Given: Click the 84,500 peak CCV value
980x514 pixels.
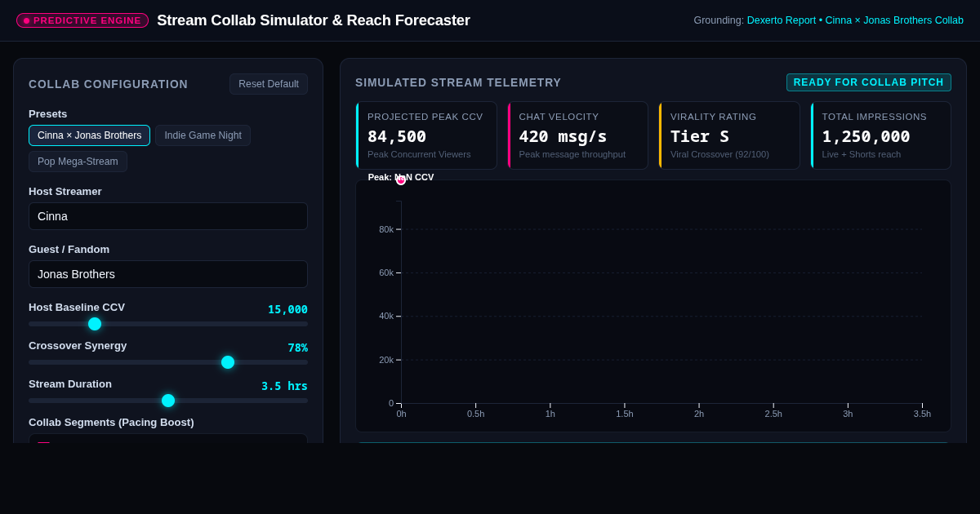Looking at the screenshot, I should tap(397, 136).
